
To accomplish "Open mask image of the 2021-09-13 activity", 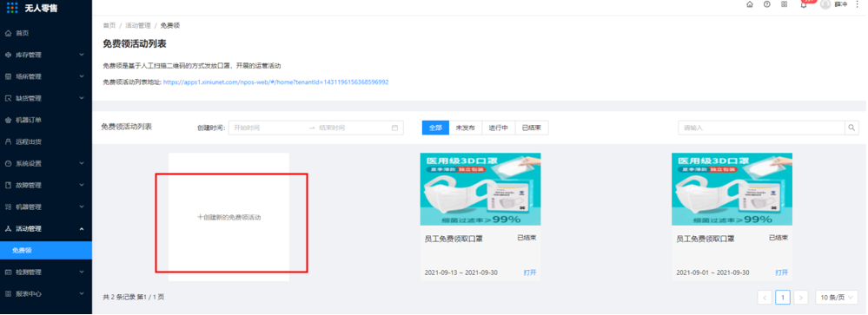I will click(480, 189).
